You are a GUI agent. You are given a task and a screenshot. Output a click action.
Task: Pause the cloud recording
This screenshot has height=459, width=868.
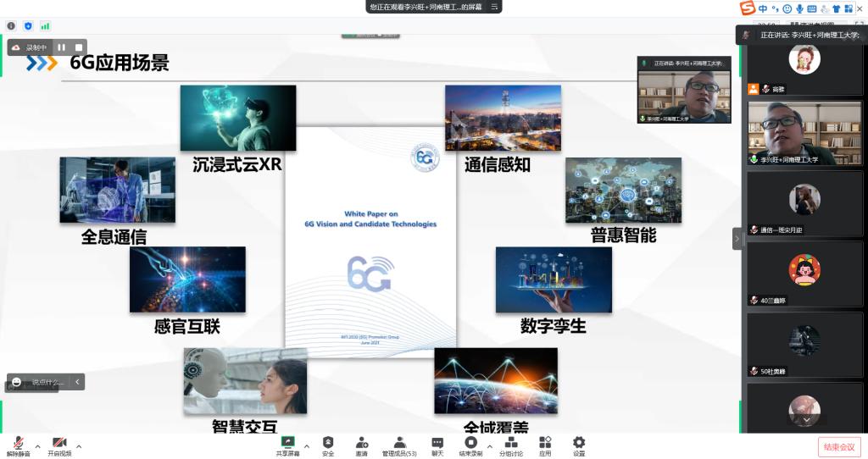61,47
